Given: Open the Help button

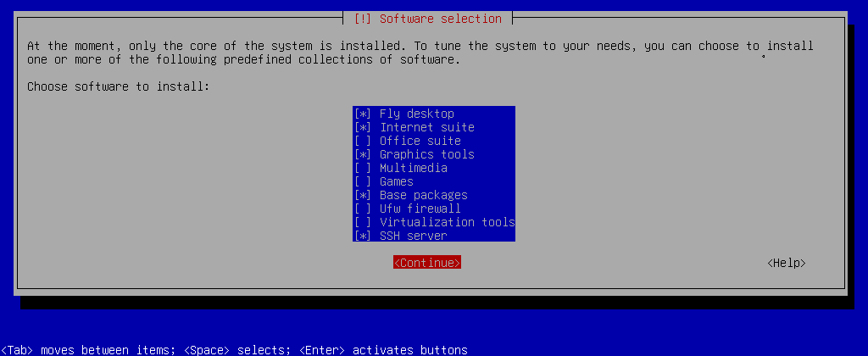Looking at the screenshot, I should tap(786, 263).
